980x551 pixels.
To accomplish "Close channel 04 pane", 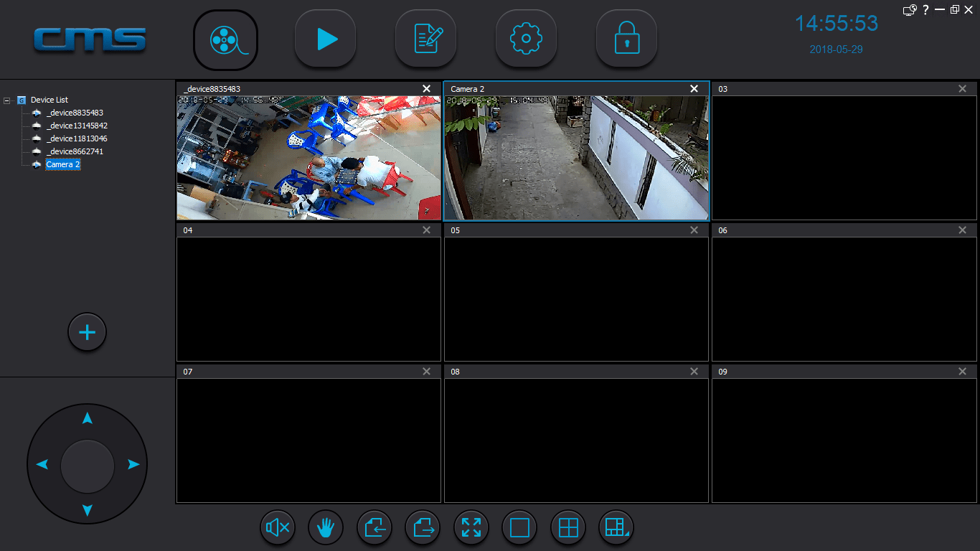I will (427, 230).
